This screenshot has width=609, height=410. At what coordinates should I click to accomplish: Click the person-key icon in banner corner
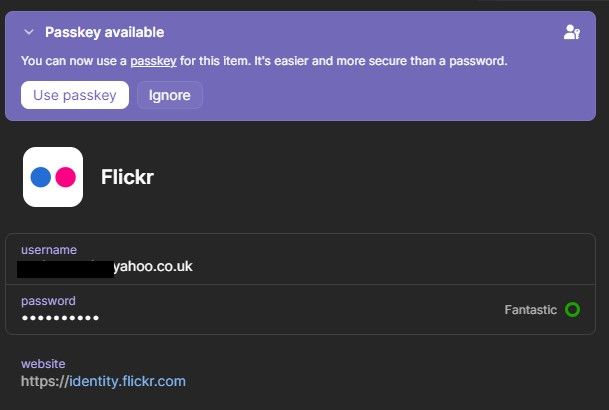[x=572, y=33]
